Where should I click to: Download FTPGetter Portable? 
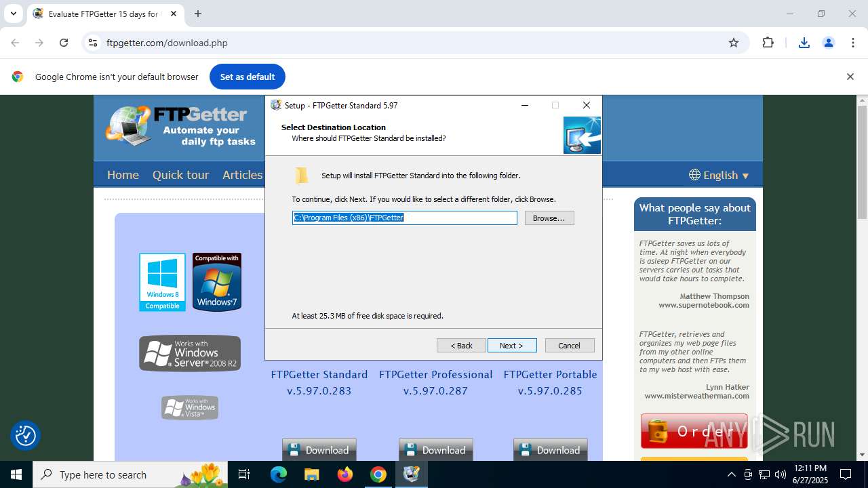click(x=551, y=450)
